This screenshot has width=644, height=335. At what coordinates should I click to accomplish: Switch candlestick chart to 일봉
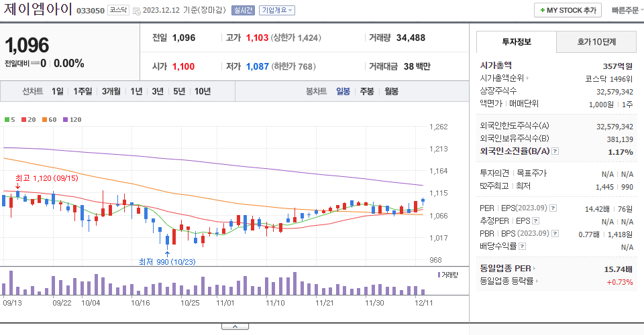343,91
